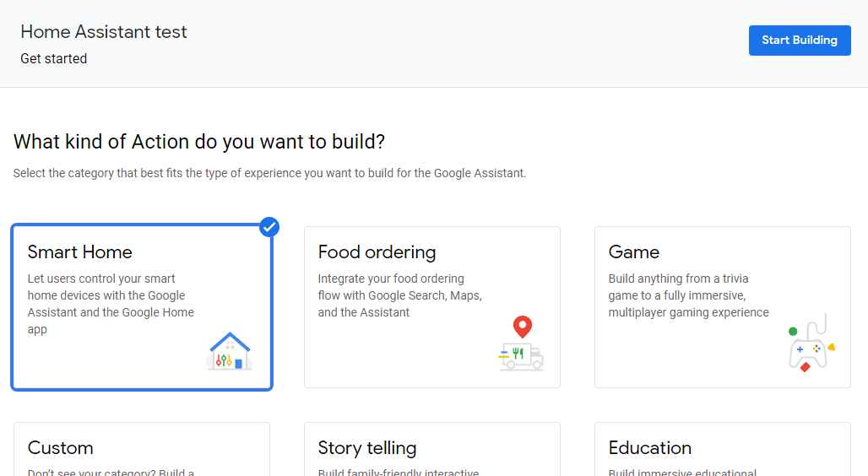
Task: Click the food delivery truck icon
Action: pyautogui.click(x=521, y=355)
